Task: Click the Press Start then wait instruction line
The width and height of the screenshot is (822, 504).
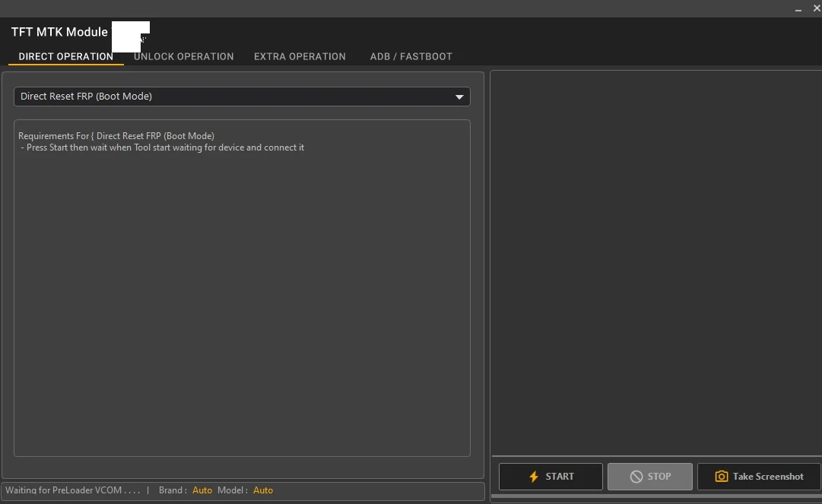Action: click(x=163, y=147)
